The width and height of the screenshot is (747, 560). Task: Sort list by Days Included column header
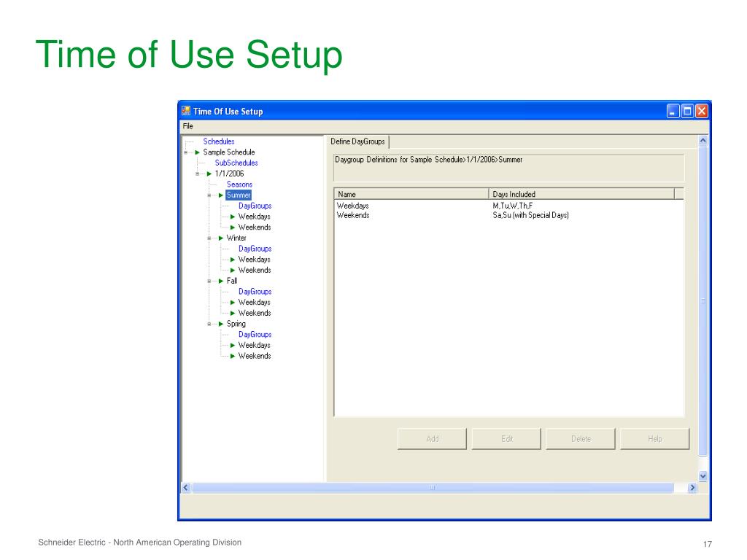click(581, 194)
